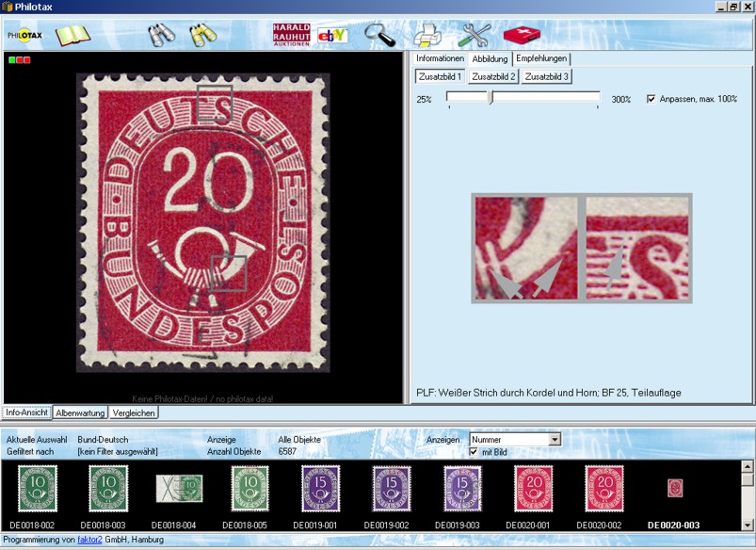
Task: Expand the 'Nummer' Anzeigen dropdown
Action: [x=555, y=439]
